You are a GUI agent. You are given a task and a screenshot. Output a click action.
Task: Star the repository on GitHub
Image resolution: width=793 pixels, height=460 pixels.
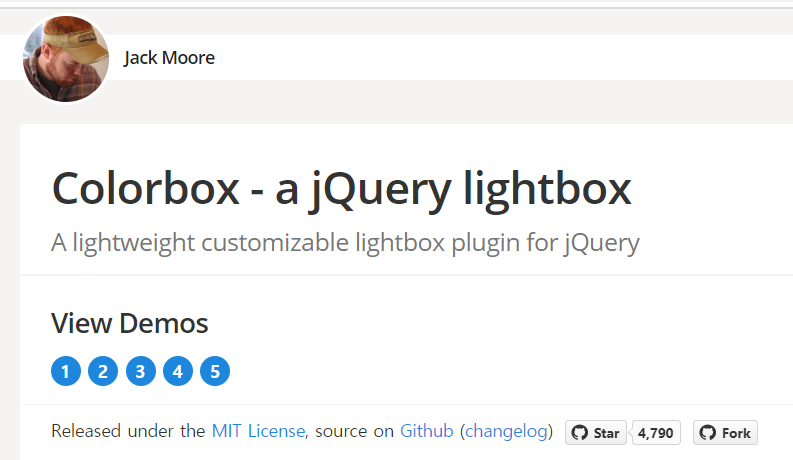pyautogui.click(x=596, y=433)
